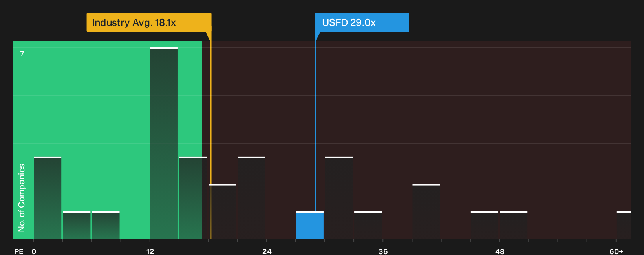Click the y-axis value 7

click(x=22, y=54)
